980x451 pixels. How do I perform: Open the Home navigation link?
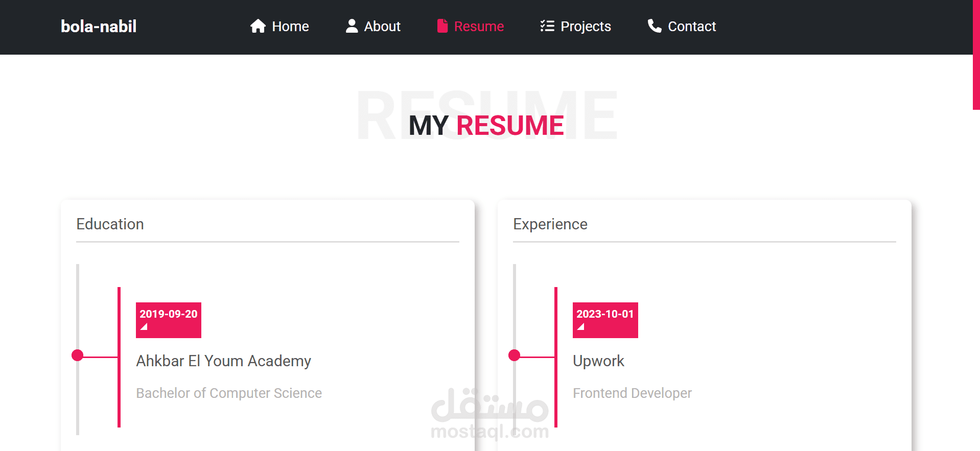(x=290, y=27)
